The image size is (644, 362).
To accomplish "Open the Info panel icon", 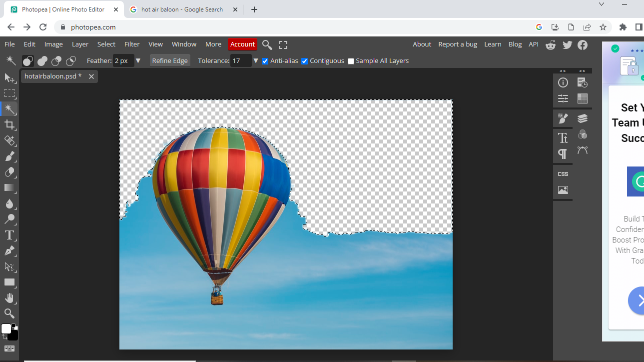I will pos(563,82).
